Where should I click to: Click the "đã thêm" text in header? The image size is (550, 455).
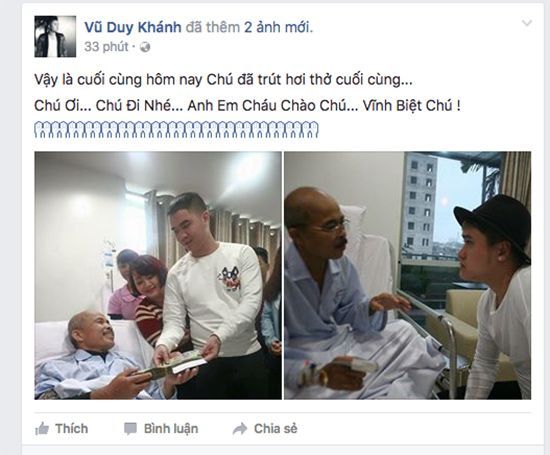[213, 27]
